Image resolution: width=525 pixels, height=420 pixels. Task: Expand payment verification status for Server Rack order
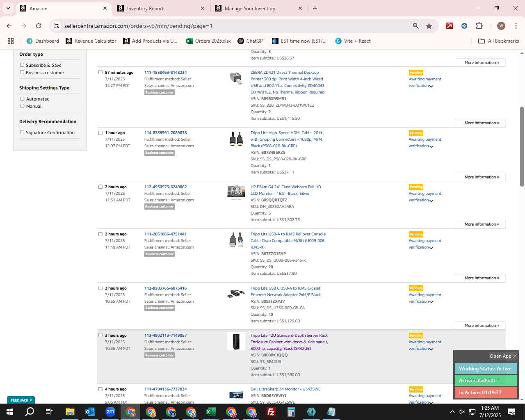pos(431,349)
